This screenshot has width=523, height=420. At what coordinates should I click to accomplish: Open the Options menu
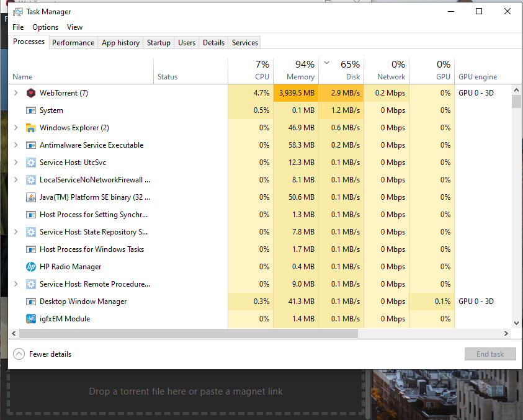click(45, 27)
